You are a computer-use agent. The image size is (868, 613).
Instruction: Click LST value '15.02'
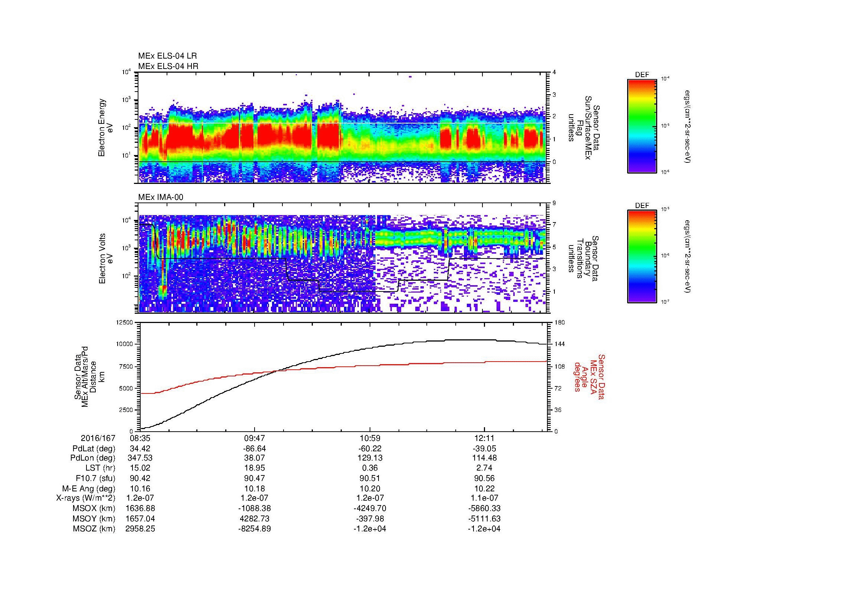point(140,468)
